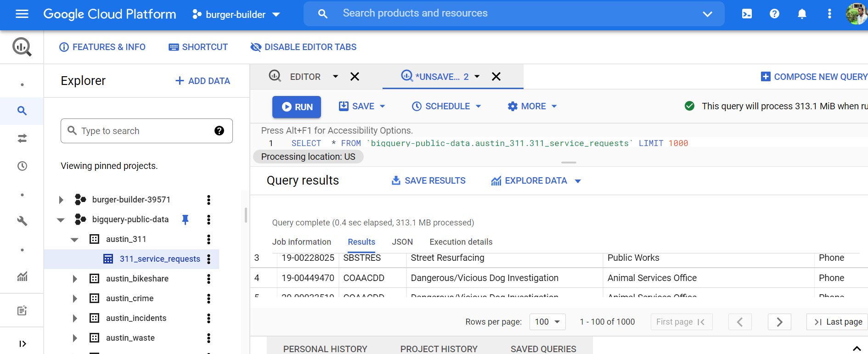Screen dimensions: 868x354
Task: Expand the burger-builder-39571 project tree
Action: 61,200
